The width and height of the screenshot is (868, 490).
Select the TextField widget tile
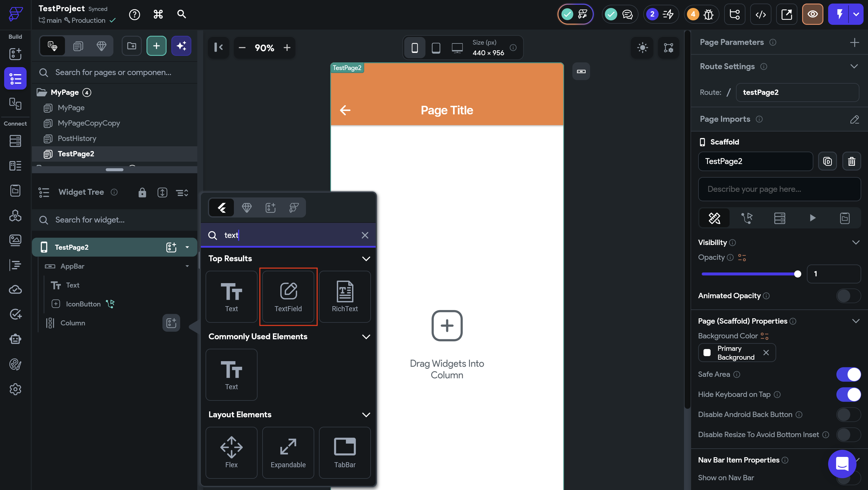(288, 297)
